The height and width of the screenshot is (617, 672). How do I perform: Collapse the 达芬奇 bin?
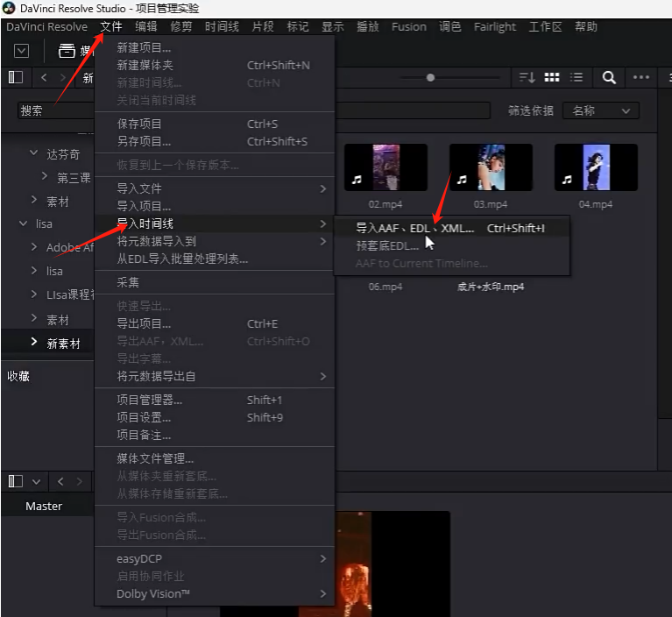click(x=33, y=153)
